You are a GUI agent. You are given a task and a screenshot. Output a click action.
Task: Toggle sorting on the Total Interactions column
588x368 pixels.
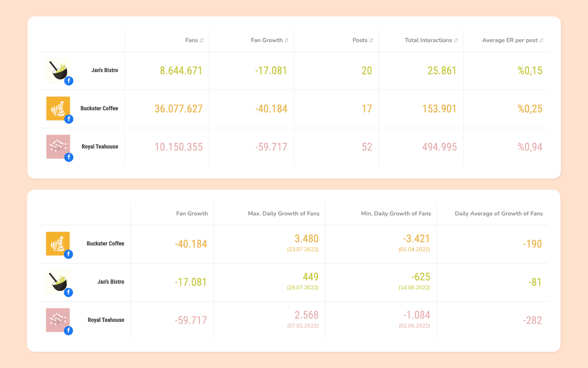[x=456, y=40]
